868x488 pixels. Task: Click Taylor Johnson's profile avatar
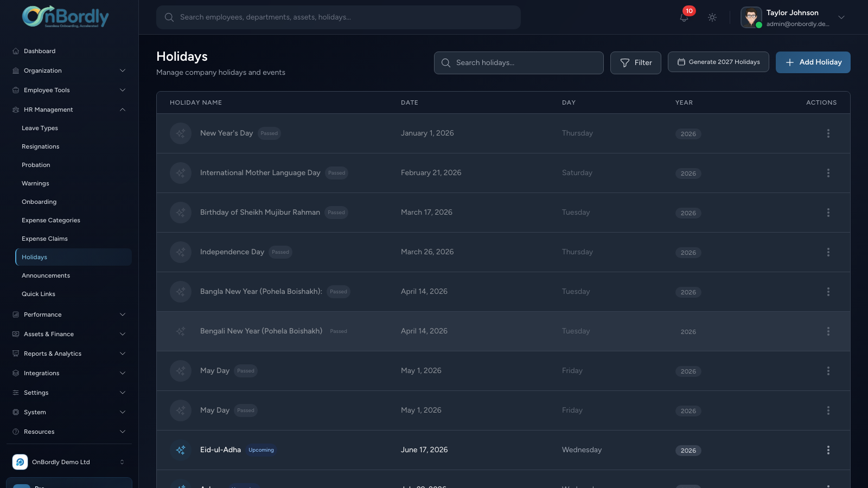point(751,17)
